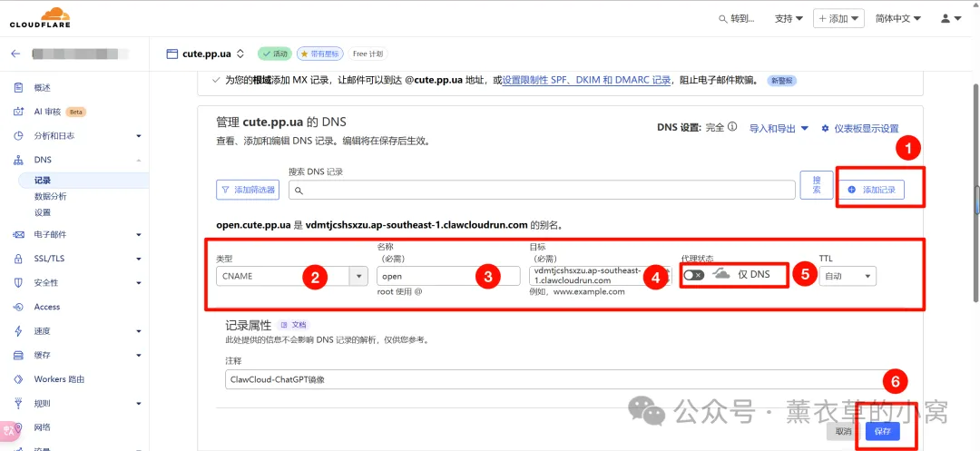Select 记录 under DNS
This screenshot has height=451, width=980.
click(43, 181)
